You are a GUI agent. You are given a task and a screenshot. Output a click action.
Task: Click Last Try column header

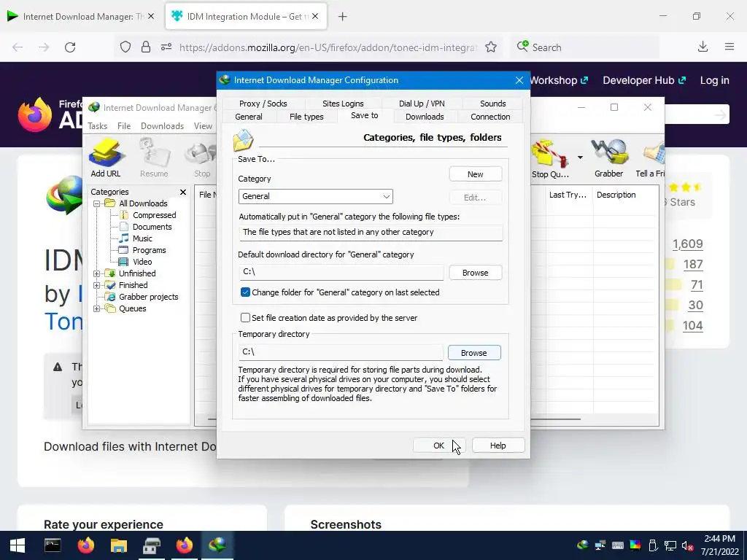point(568,195)
